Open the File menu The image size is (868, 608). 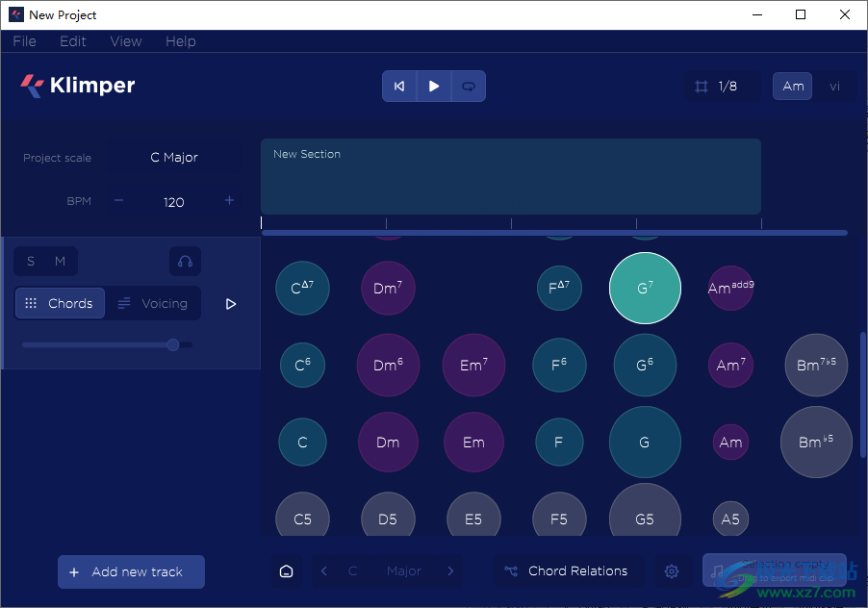point(24,41)
